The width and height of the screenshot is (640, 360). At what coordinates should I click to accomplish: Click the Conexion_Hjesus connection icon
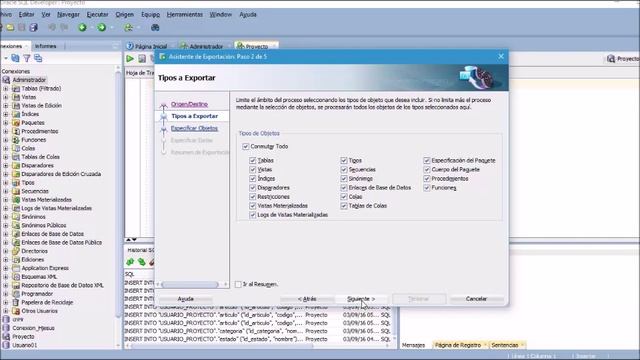pos(6,328)
